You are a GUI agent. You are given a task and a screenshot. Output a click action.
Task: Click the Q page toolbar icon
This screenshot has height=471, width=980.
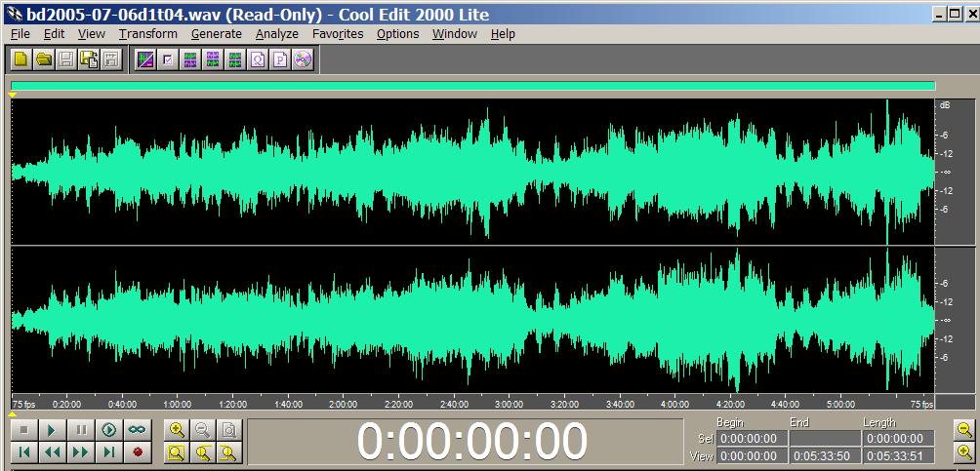258,59
